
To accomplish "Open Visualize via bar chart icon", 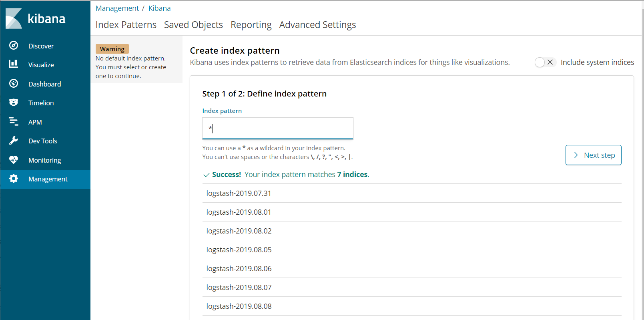I will tap(14, 64).
